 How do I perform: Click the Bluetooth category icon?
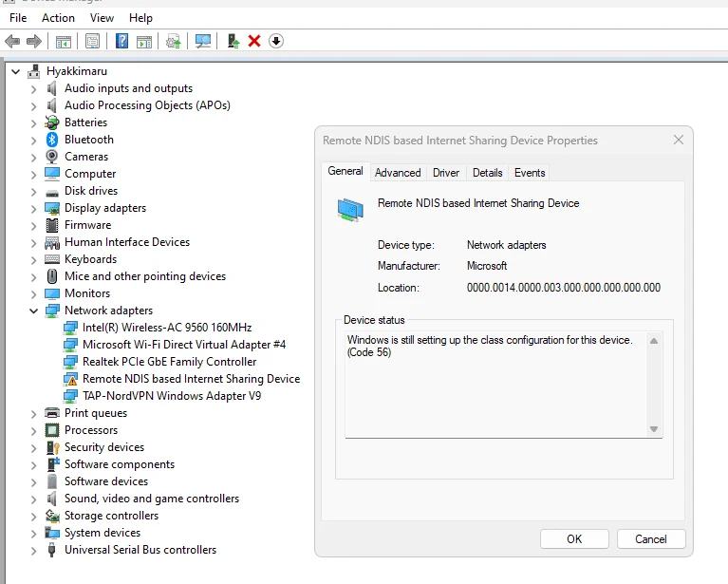tap(52, 140)
